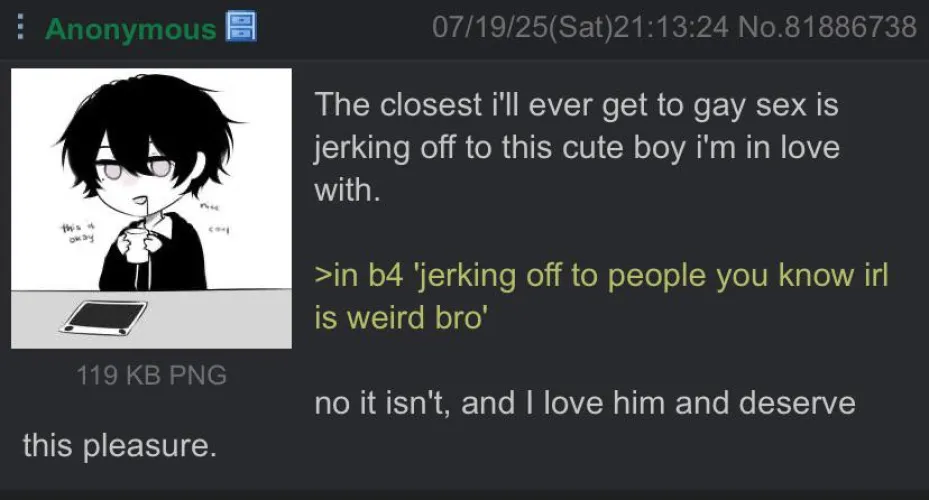Click the line beginning 'no it isn't'

[585, 403]
